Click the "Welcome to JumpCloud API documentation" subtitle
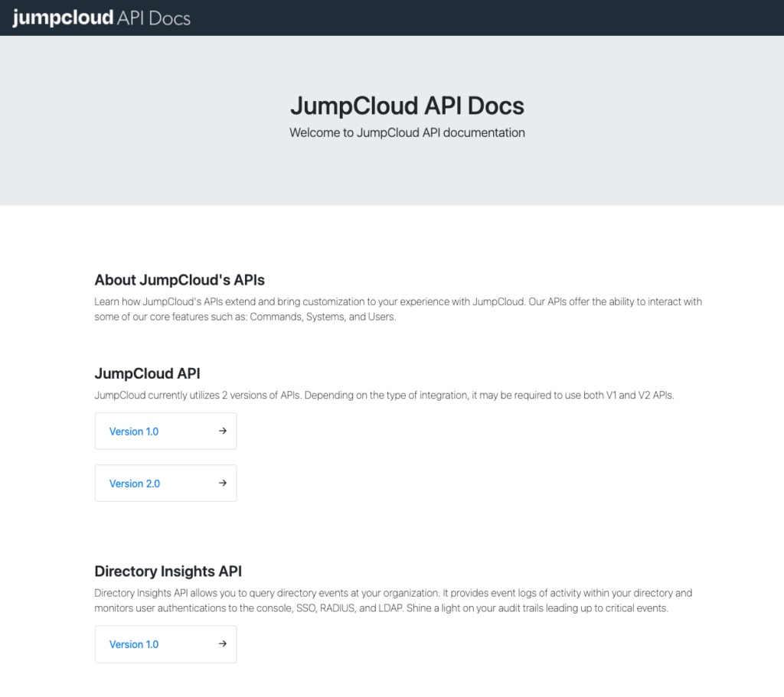Screen dimensions: 784x697 coord(407,132)
